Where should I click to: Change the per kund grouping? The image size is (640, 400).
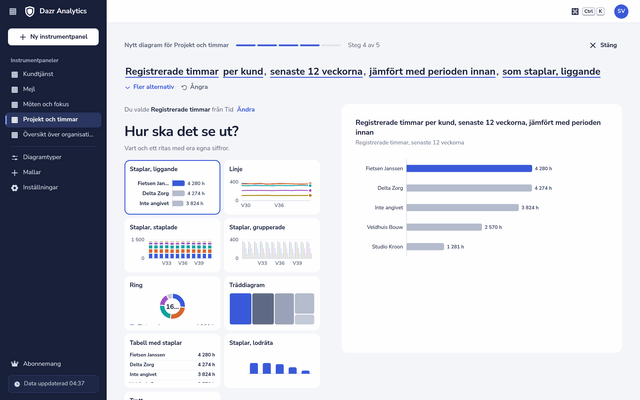243,72
